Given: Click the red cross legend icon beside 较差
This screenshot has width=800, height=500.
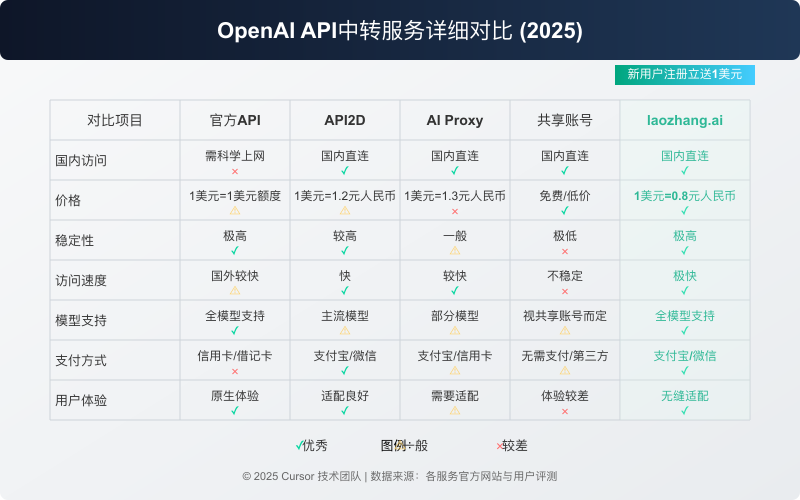Looking at the screenshot, I should (x=499, y=446).
